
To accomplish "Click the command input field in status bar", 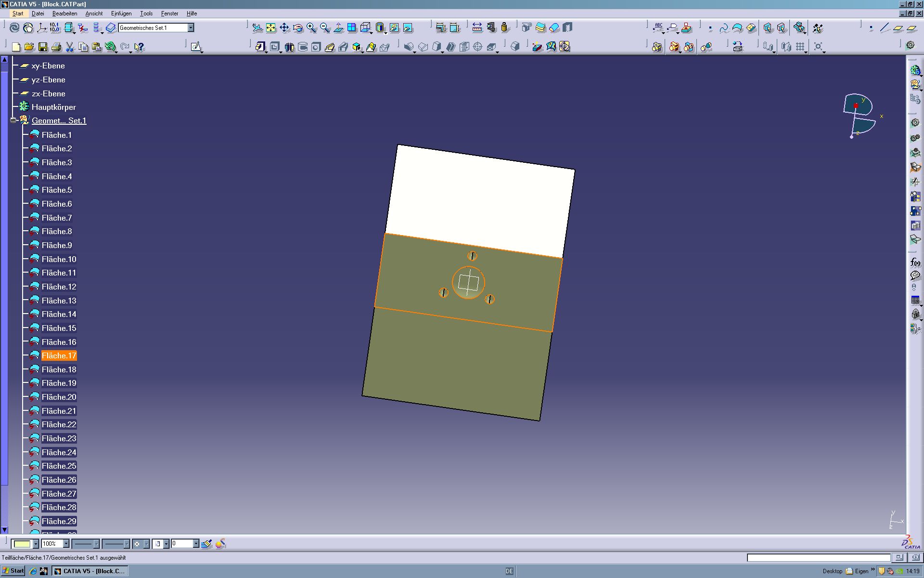I will pos(818,558).
